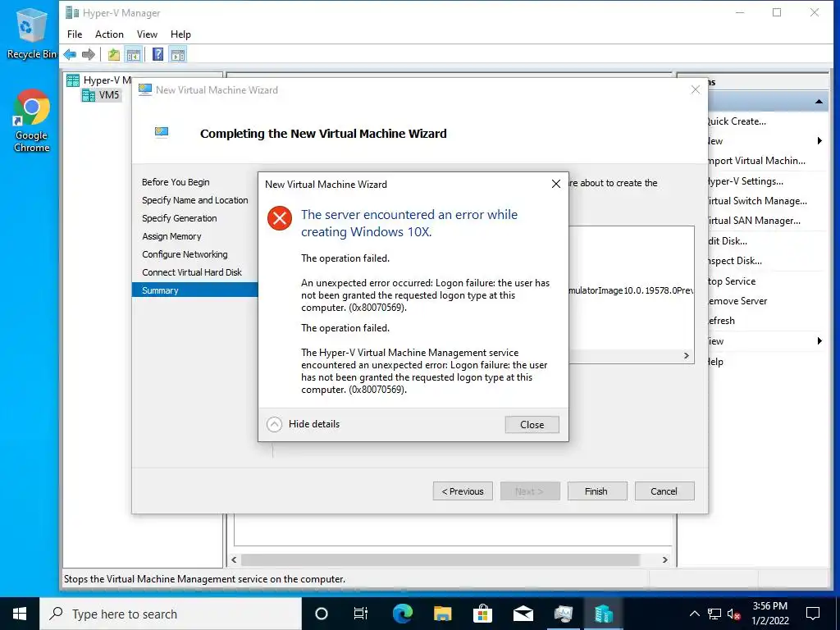Toggle the Show/Hide Console Tree icon
The height and width of the screenshot is (630, 840).
(134, 54)
